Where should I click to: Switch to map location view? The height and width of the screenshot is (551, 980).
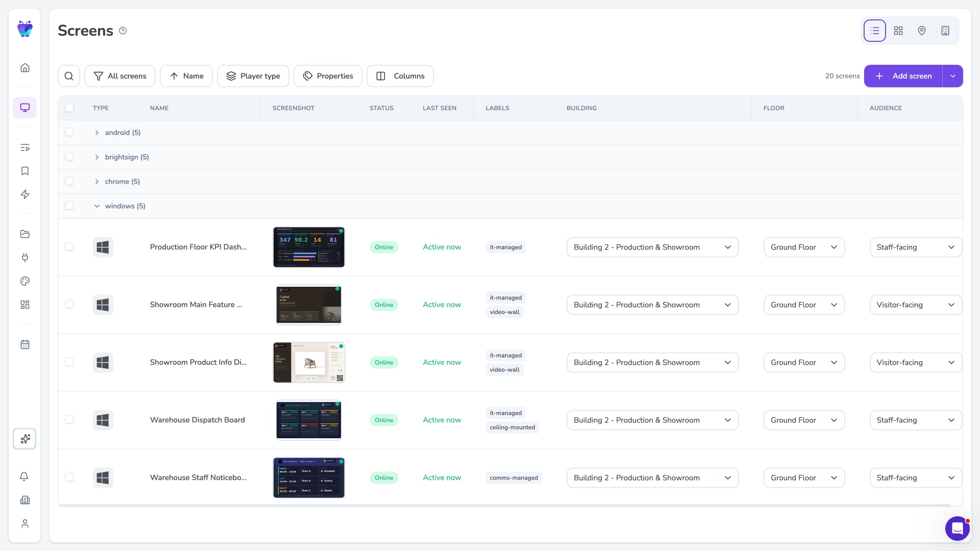point(922,31)
